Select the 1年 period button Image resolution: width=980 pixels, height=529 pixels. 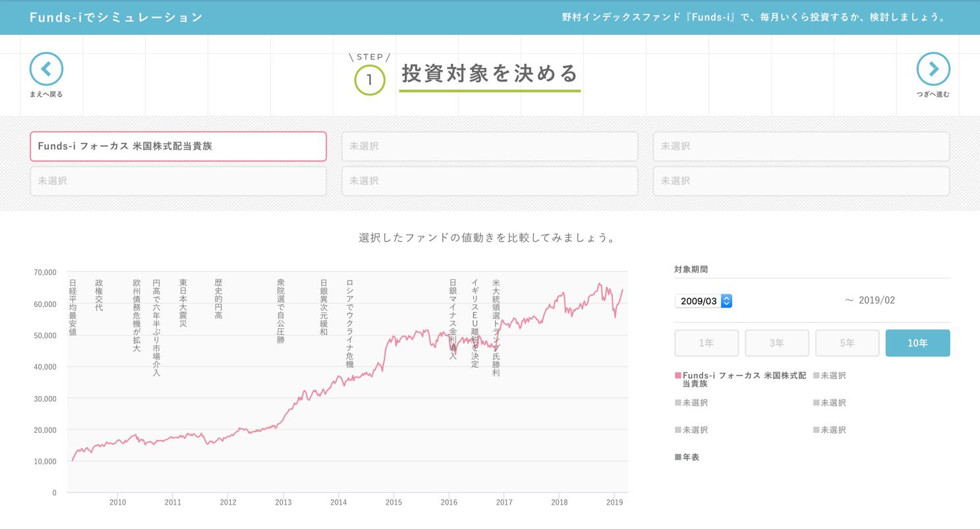point(706,343)
